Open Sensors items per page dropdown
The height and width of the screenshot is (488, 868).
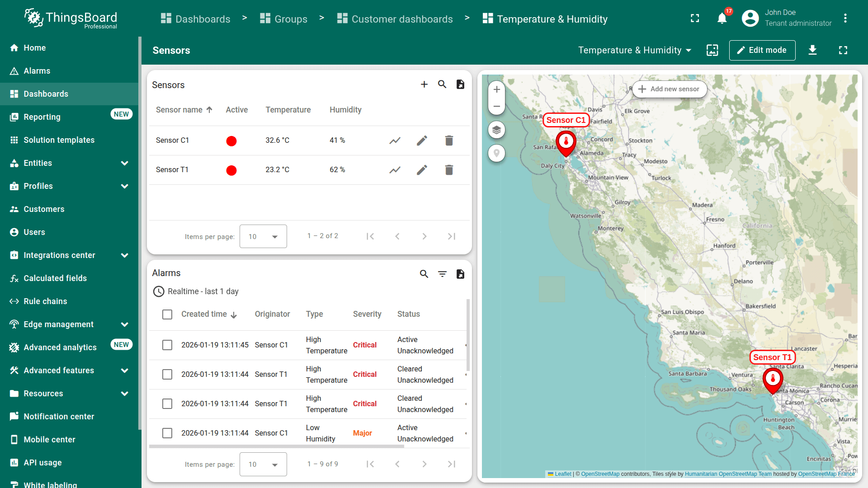tap(263, 236)
